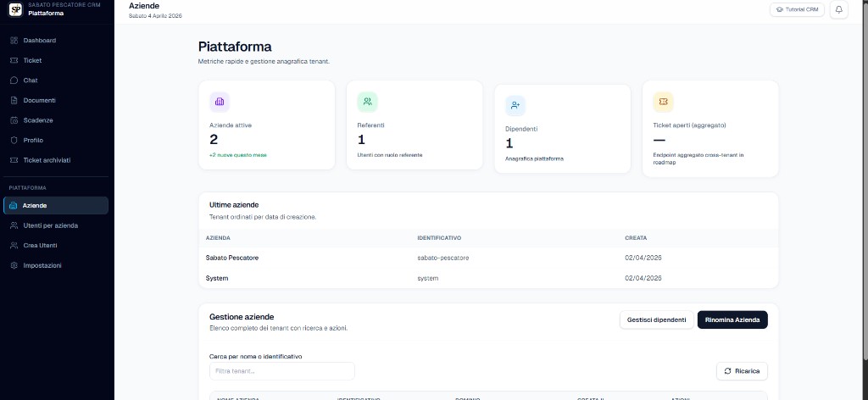Click the notification bell icon

tap(838, 10)
